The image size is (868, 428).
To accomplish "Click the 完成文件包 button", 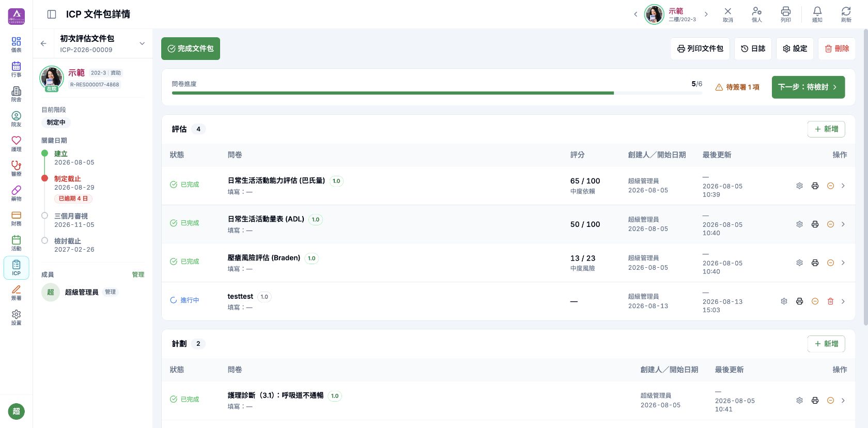I will click(x=191, y=49).
